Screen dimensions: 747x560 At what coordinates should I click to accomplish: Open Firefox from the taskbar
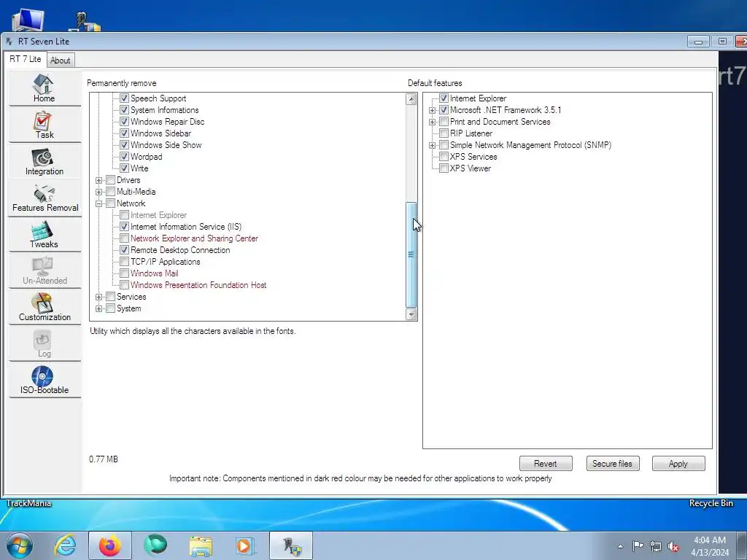coord(109,545)
